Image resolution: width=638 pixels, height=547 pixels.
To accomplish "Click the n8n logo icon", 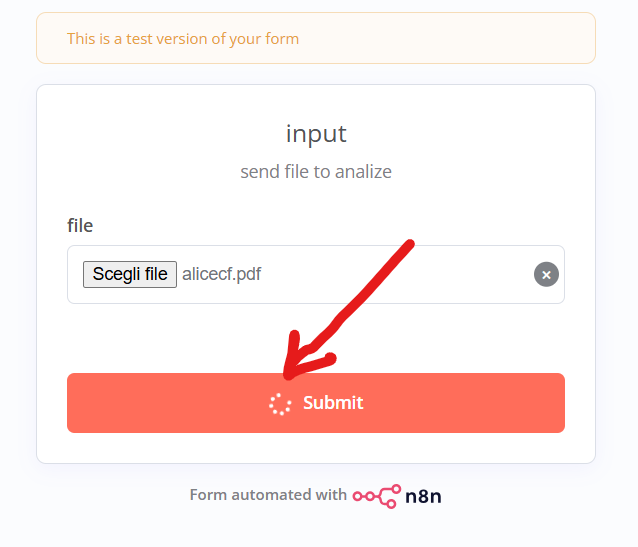I will (x=376, y=495).
